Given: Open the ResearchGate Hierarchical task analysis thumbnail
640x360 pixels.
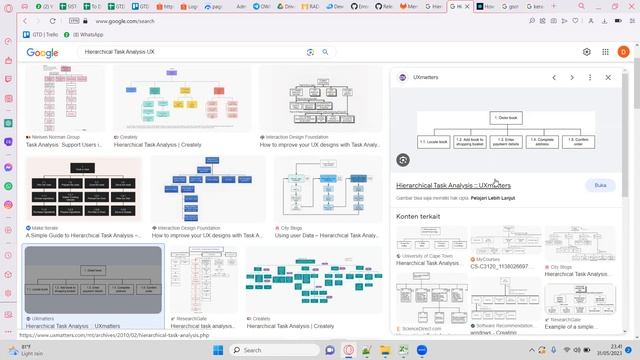Looking at the screenshot, I should coord(204,280).
